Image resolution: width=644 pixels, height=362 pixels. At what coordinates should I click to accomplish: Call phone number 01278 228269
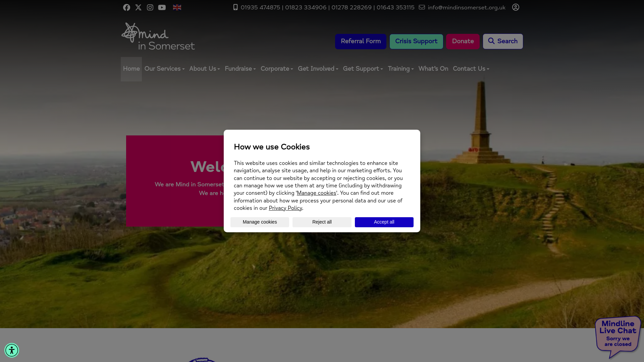tap(352, 8)
